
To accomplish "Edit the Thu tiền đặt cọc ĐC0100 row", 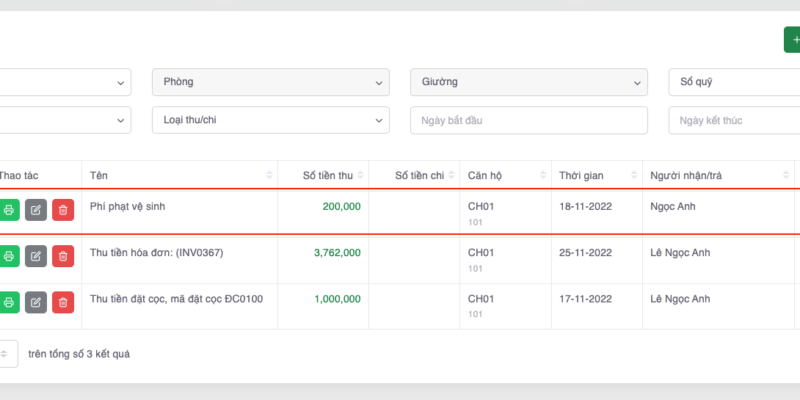I will (36, 302).
